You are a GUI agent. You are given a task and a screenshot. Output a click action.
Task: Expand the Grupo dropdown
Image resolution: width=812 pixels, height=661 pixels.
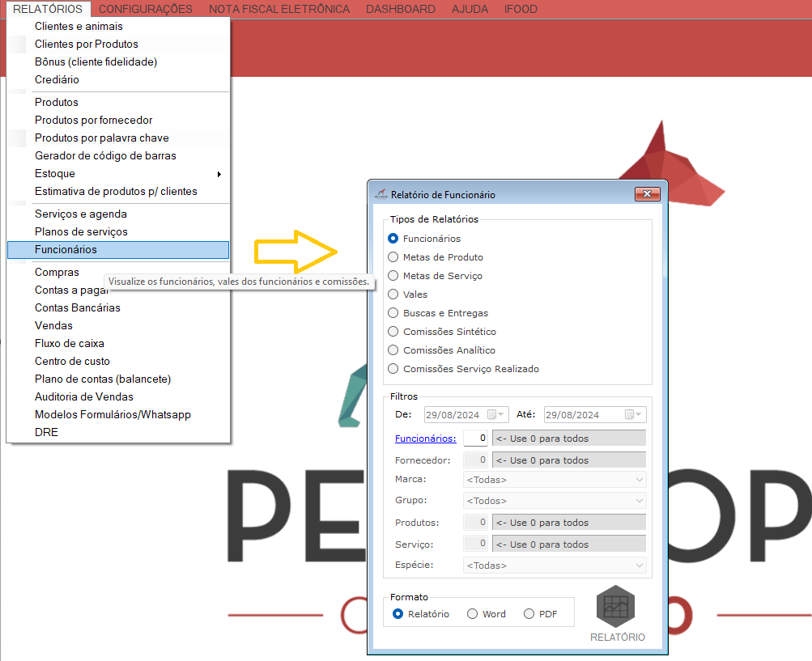click(639, 501)
